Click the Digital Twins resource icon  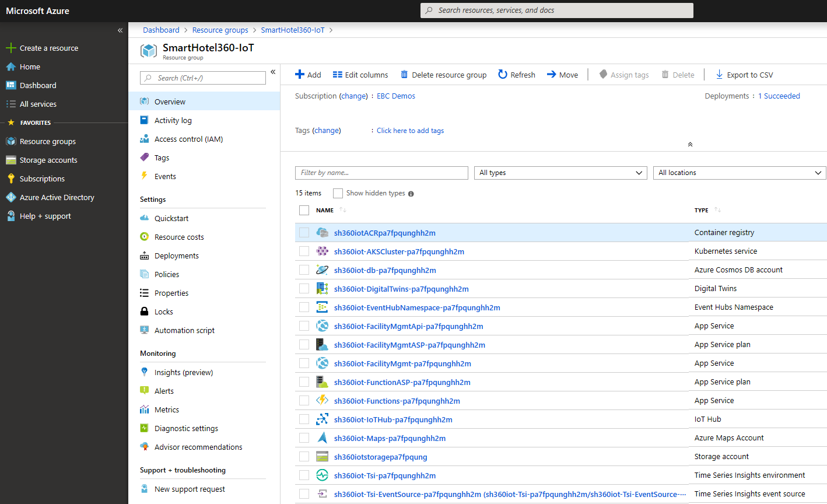pyautogui.click(x=322, y=289)
